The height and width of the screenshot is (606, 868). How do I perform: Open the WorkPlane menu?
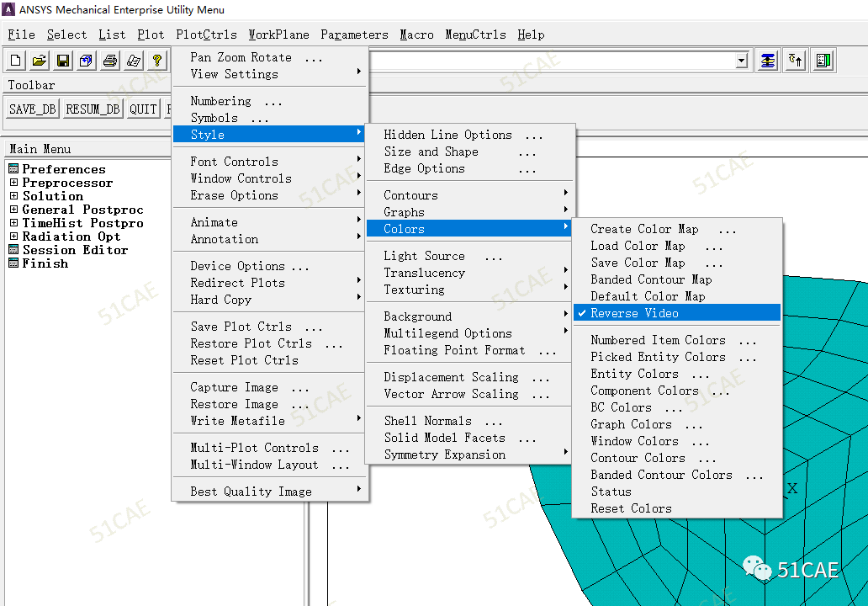pyautogui.click(x=278, y=35)
